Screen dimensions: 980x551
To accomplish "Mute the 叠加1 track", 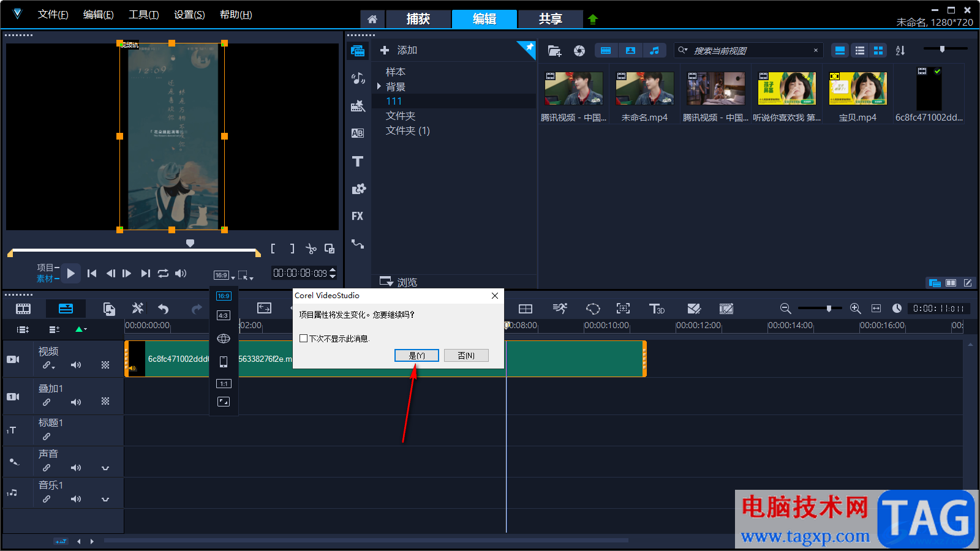I will tap(76, 402).
